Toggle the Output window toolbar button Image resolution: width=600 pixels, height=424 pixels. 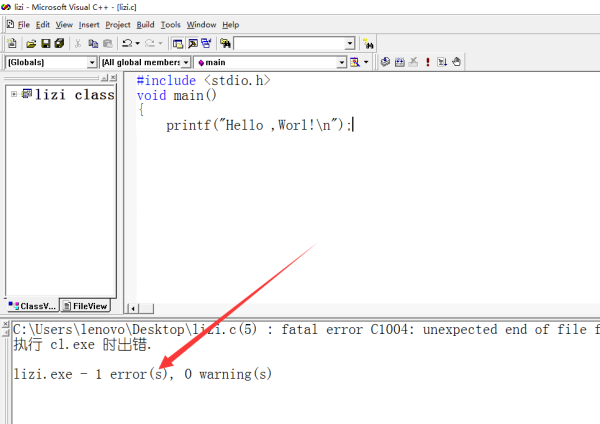192,44
